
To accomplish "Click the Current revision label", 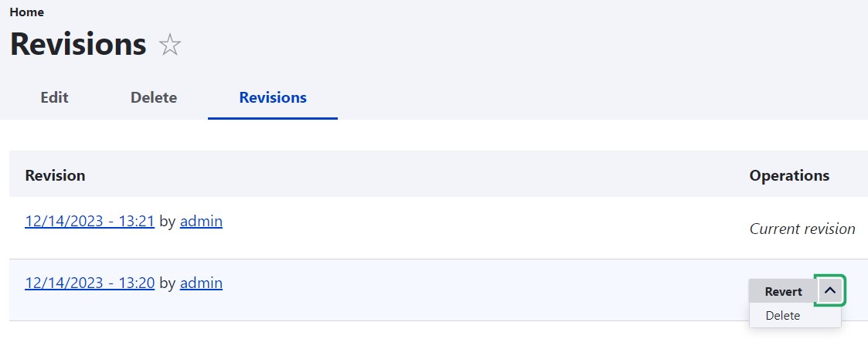I will 802,229.
